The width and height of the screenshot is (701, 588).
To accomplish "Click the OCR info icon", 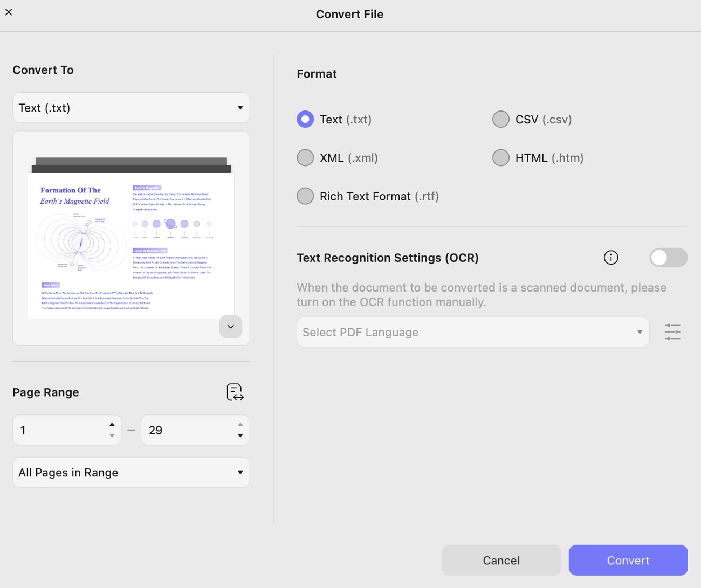I will pos(611,258).
